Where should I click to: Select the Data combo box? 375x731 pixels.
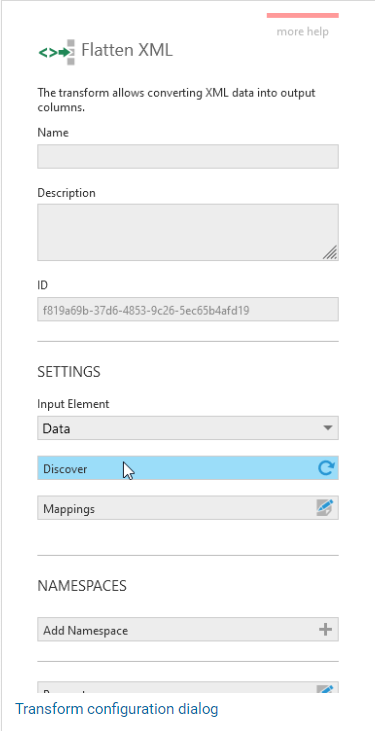pyautogui.click(x=188, y=428)
